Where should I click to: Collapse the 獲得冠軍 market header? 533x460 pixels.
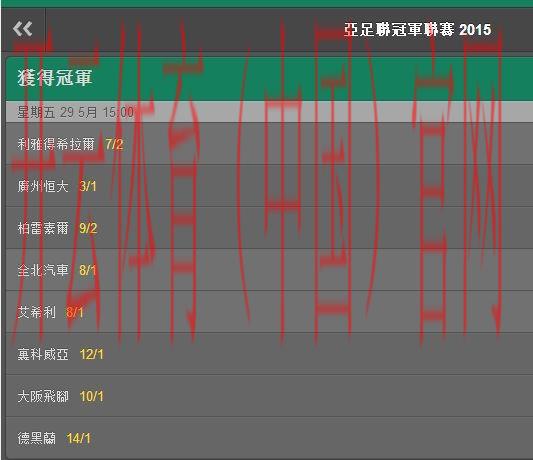(x=270, y=78)
